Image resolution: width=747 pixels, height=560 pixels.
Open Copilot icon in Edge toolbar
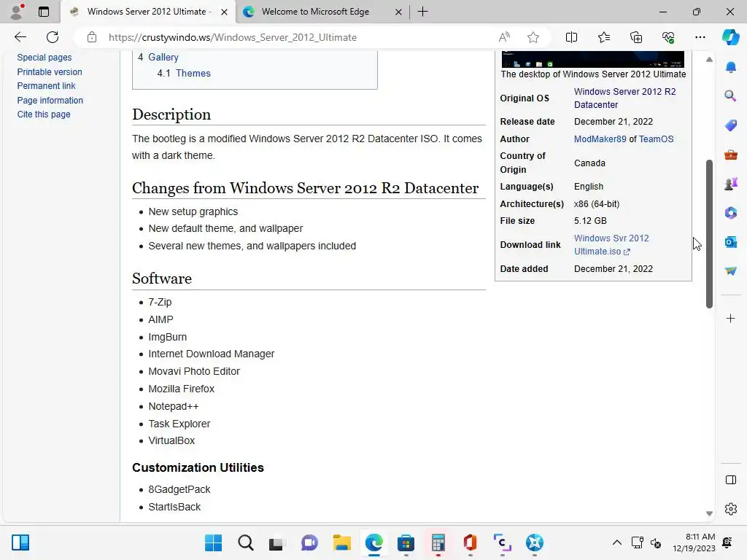point(730,37)
